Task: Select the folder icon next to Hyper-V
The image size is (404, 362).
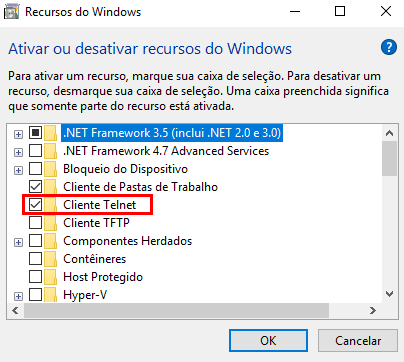Action: 51,295
